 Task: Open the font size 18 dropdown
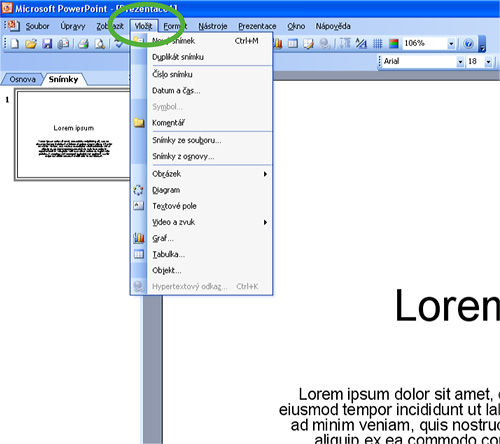pos(488,62)
